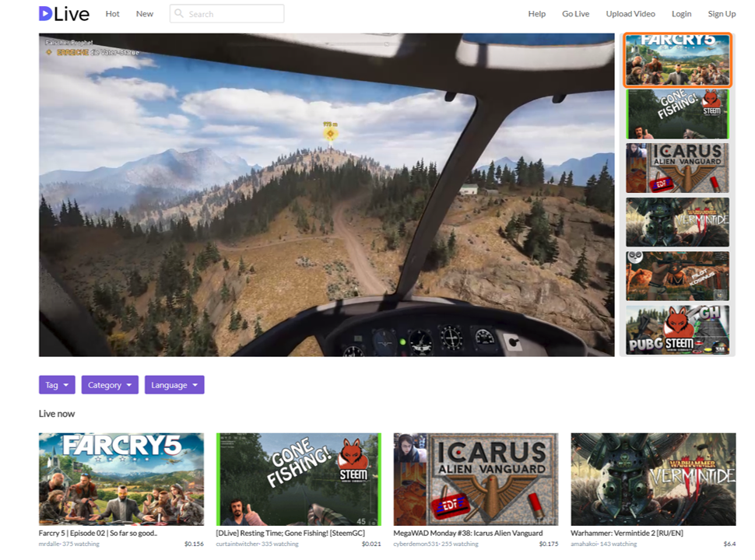Select PUBG Steem thumbnail in side carousel
The width and height of the screenshot is (755, 560).
pyautogui.click(x=677, y=330)
